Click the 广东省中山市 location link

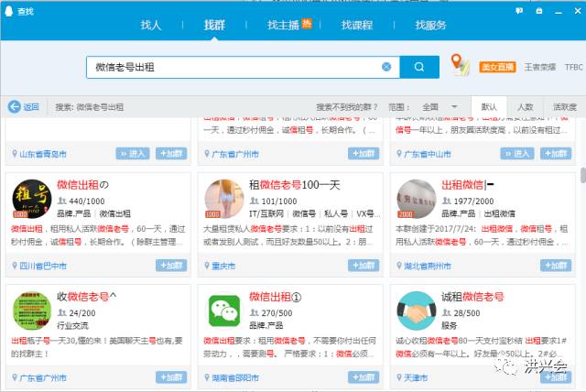[x=428, y=154]
